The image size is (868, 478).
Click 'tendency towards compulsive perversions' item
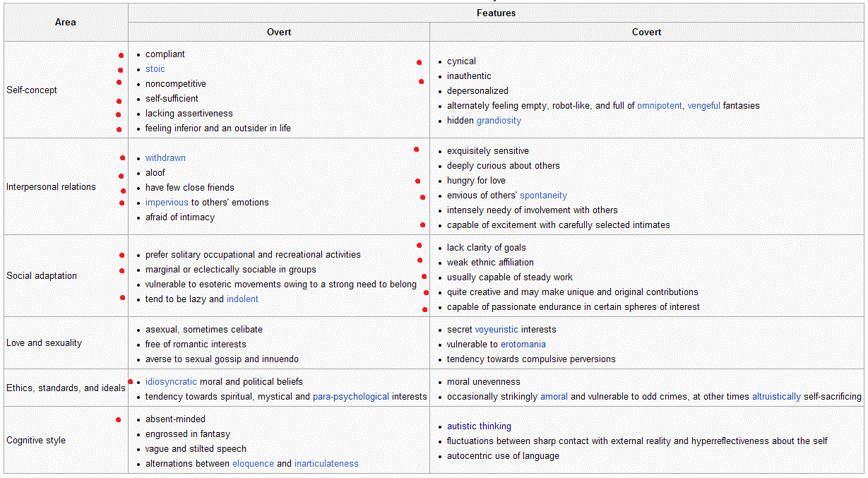point(531,359)
